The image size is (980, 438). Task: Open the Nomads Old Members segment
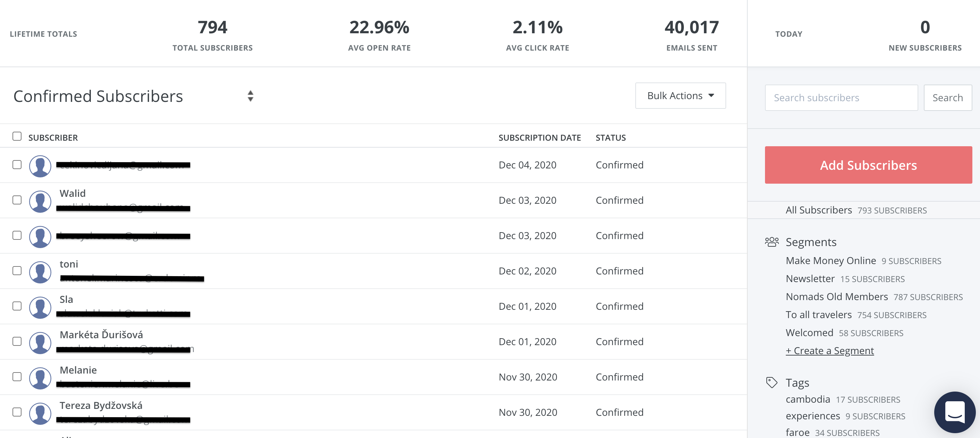[x=836, y=297]
